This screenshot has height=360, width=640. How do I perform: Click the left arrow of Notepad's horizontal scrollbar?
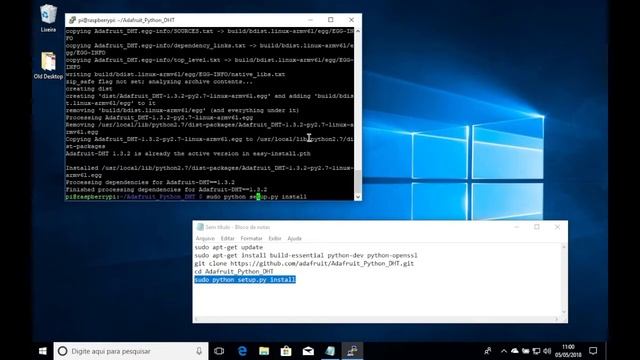[x=196, y=319]
